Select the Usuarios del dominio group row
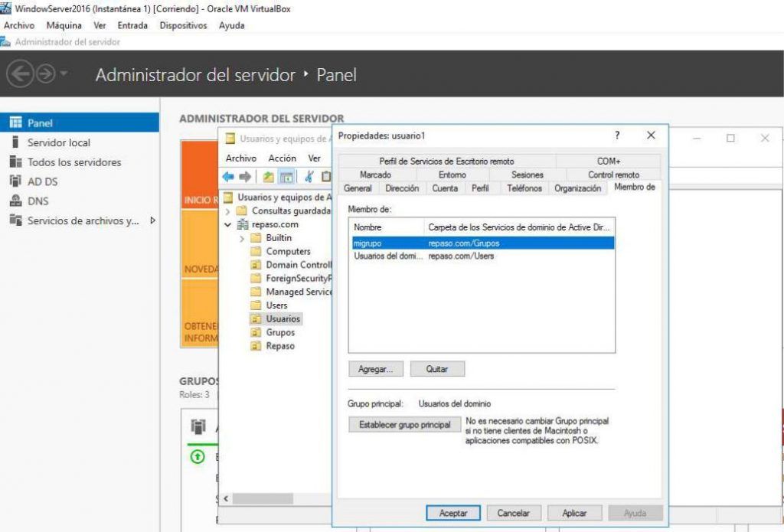The width and height of the screenshot is (784, 532). 483,256
